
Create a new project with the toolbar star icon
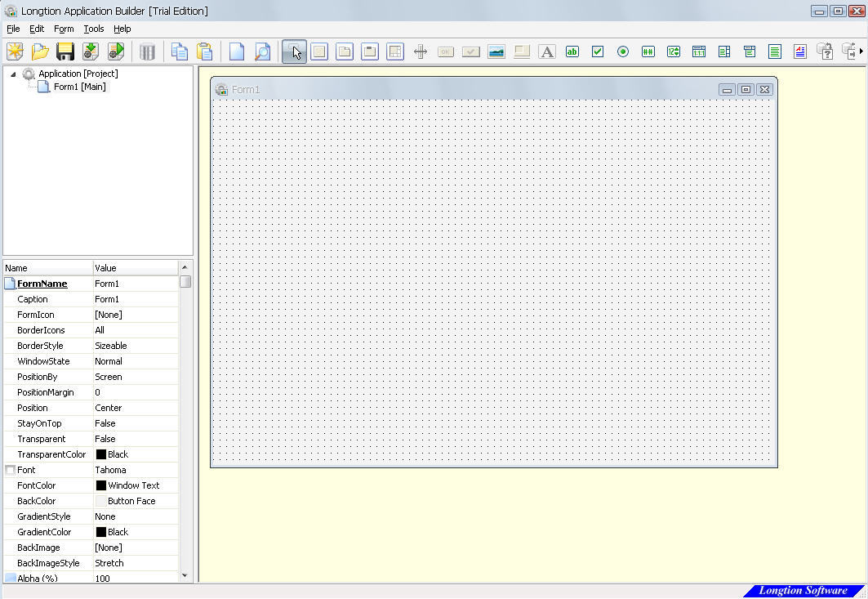coord(16,51)
